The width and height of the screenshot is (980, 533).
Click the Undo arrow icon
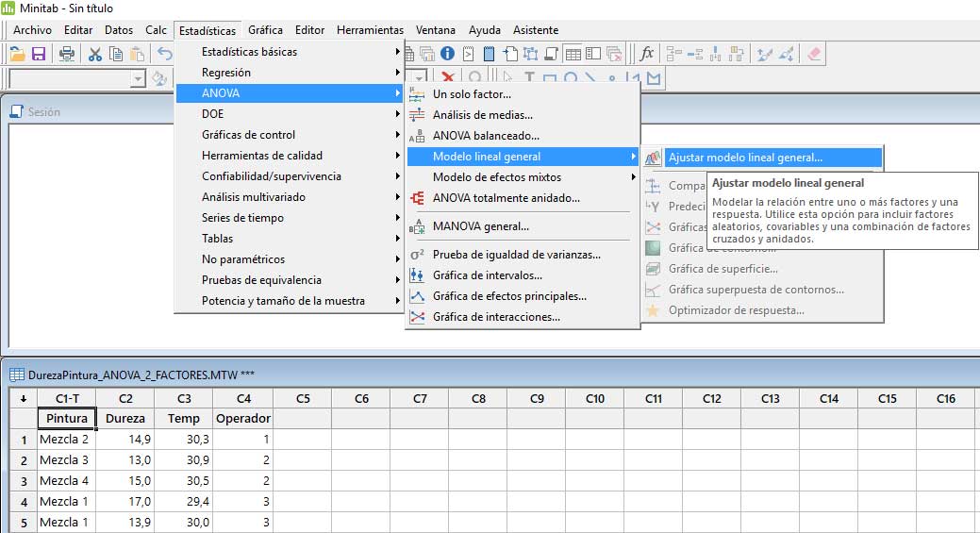165,54
